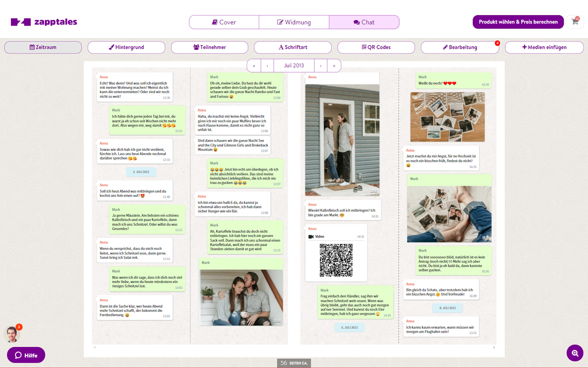Screen dimensions: 588x368
Task: Jump to first page with double-left arrow
Action: [x=254, y=65]
